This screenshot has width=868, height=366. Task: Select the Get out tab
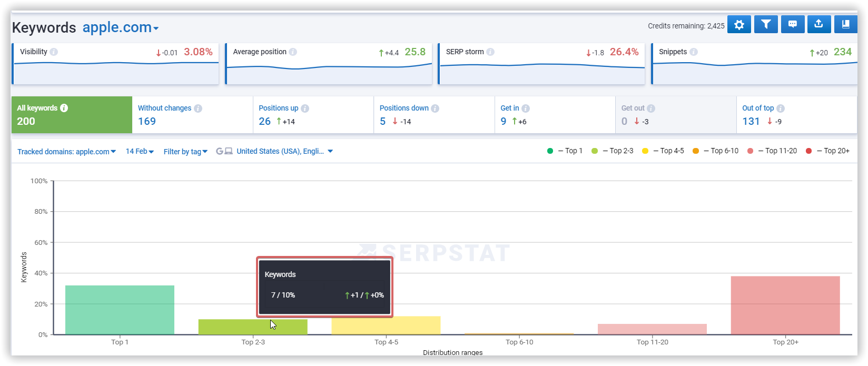(676, 115)
